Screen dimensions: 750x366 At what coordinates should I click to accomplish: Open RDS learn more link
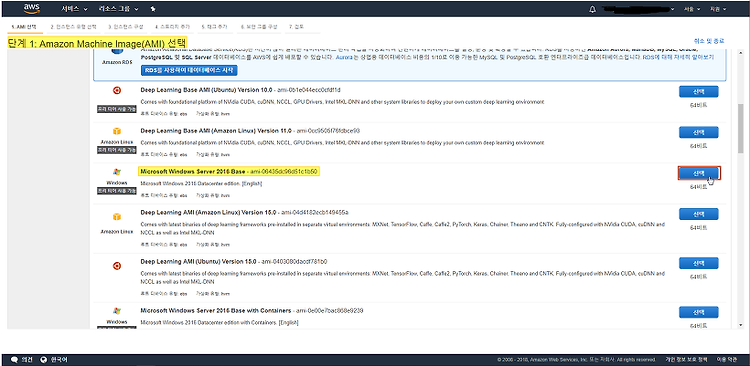click(678, 57)
